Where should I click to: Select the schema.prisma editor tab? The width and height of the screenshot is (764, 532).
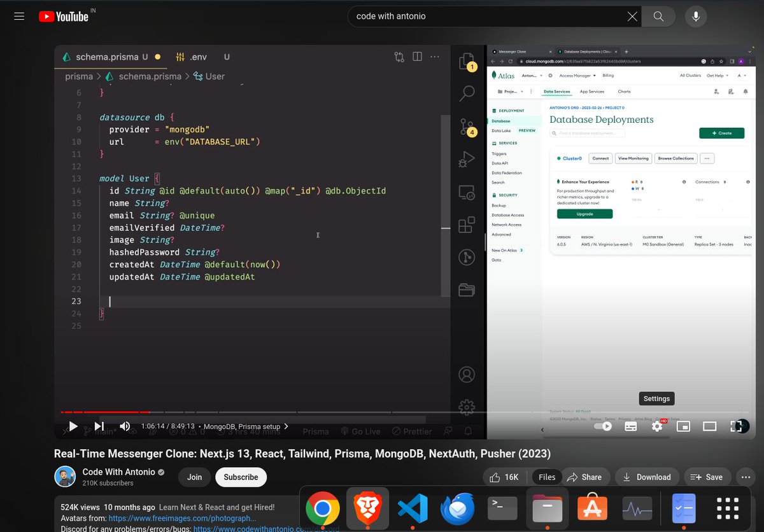(111, 57)
